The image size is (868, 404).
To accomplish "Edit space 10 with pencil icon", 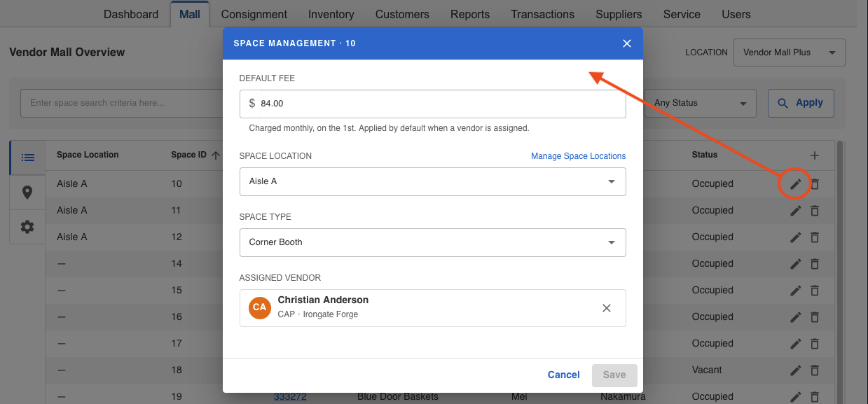I will [x=795, y=184].
